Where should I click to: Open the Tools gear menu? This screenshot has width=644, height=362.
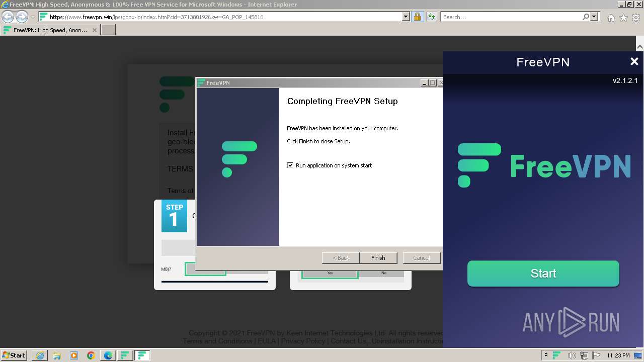pos(636,18)
